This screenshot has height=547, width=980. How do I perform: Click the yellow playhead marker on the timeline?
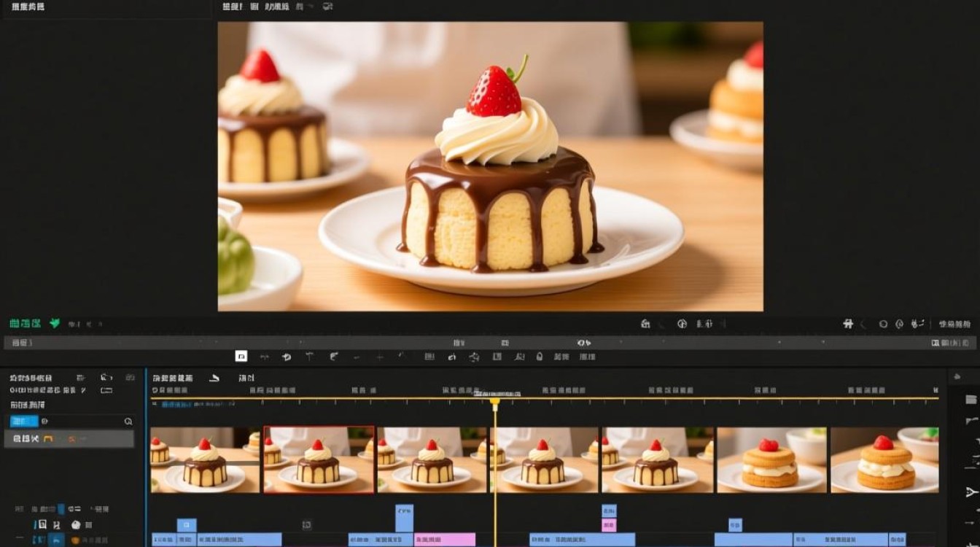(x=495, y=401)
